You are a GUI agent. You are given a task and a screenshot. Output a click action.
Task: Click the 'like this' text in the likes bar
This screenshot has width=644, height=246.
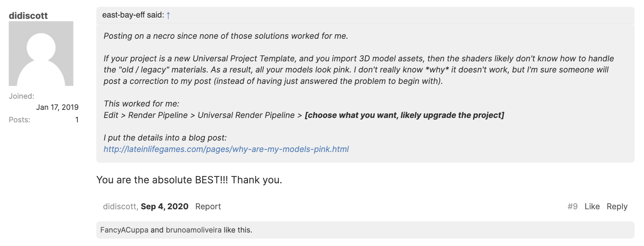pos(238,230)
